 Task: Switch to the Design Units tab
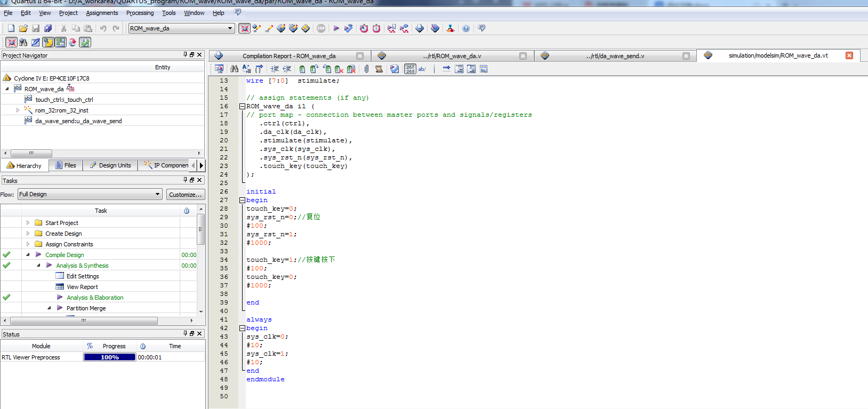click(110, 165)
